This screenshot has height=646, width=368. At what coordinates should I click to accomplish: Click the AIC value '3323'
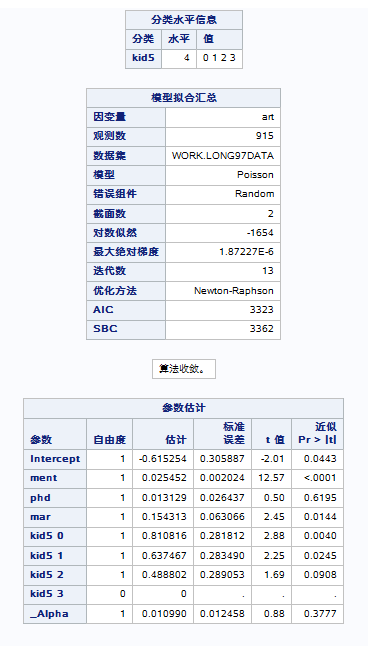point(261,310)
